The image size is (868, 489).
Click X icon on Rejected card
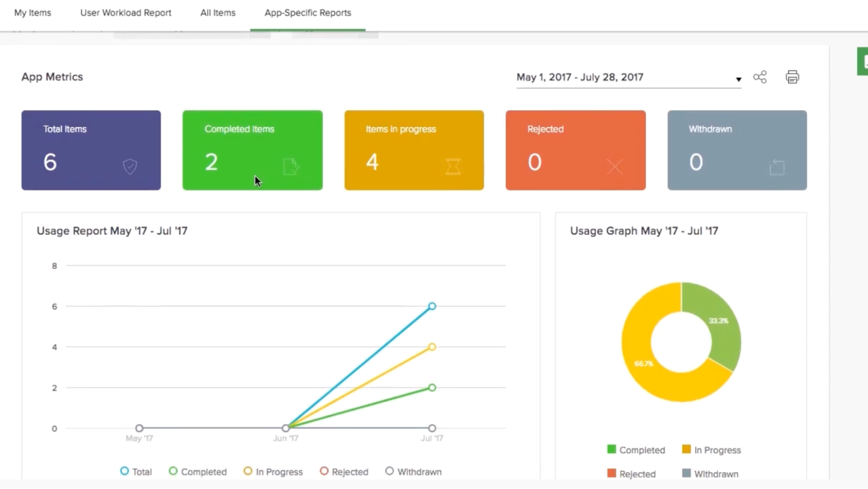[614, 166]
